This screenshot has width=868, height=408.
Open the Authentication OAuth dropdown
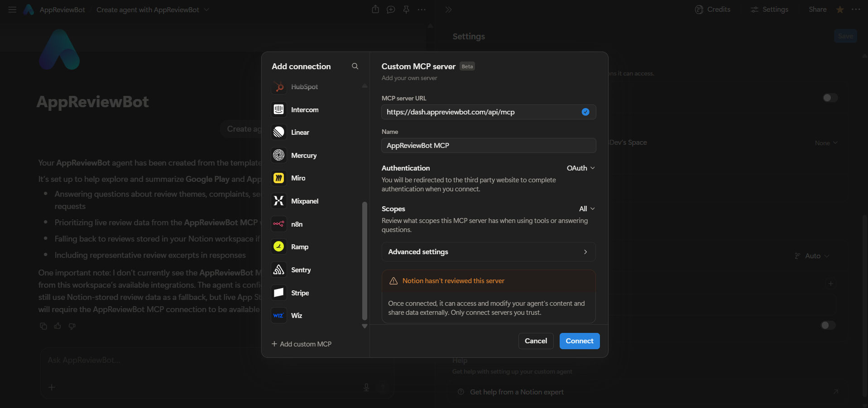pyautogui.click(x=581, y=168)
